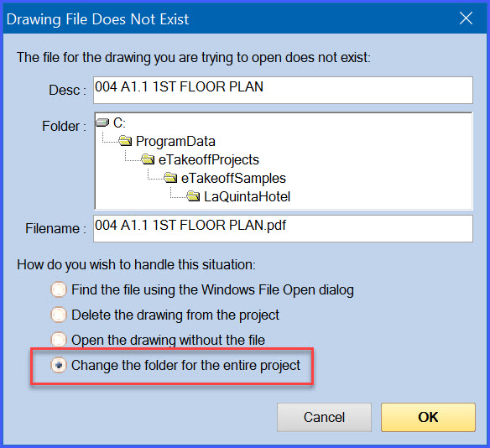The image size is (490, 448).
Task: Click the eTakeoffProjects folder icon
Action: point(148,159)
